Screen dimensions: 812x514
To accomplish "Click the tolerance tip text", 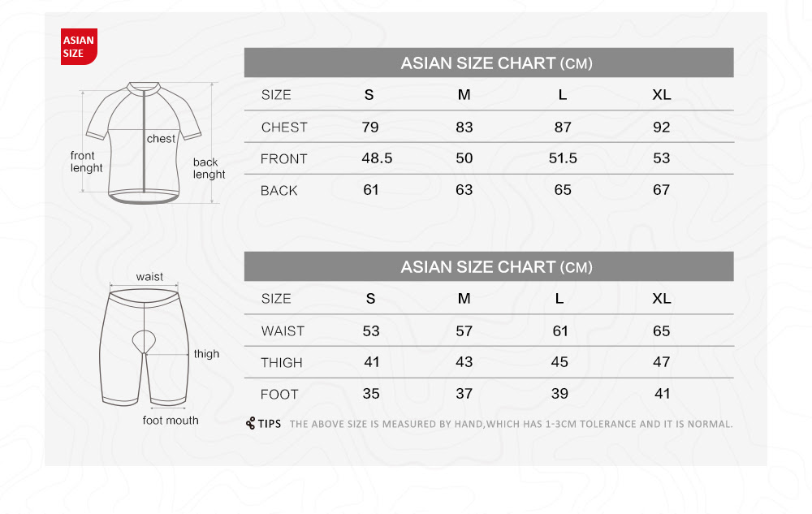I will [x=511, y=424].
